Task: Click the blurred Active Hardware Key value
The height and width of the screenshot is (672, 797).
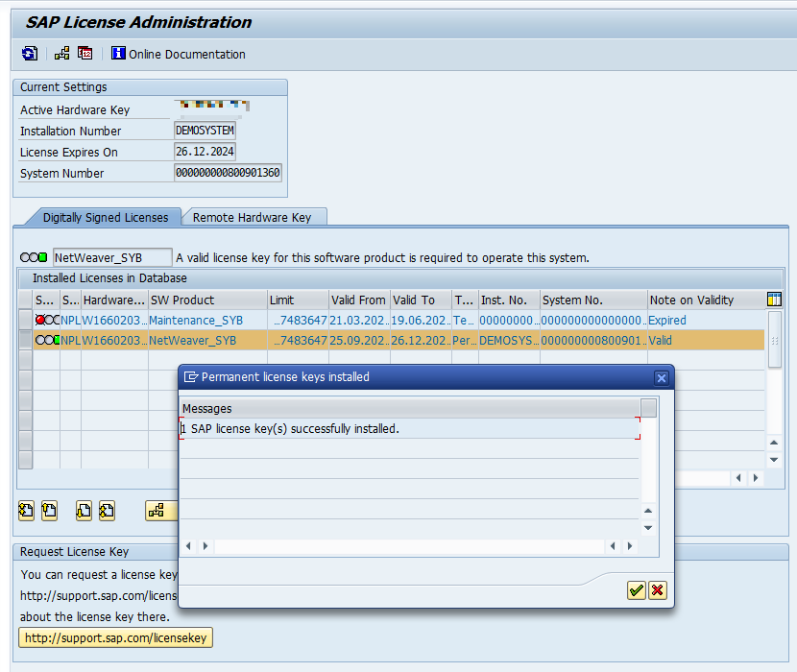Action: (212, 108)
